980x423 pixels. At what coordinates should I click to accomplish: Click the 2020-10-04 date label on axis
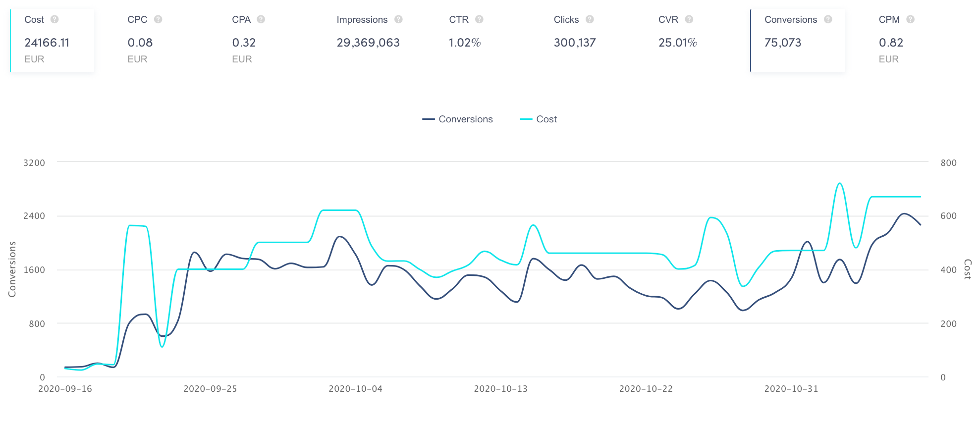[356, 389]
